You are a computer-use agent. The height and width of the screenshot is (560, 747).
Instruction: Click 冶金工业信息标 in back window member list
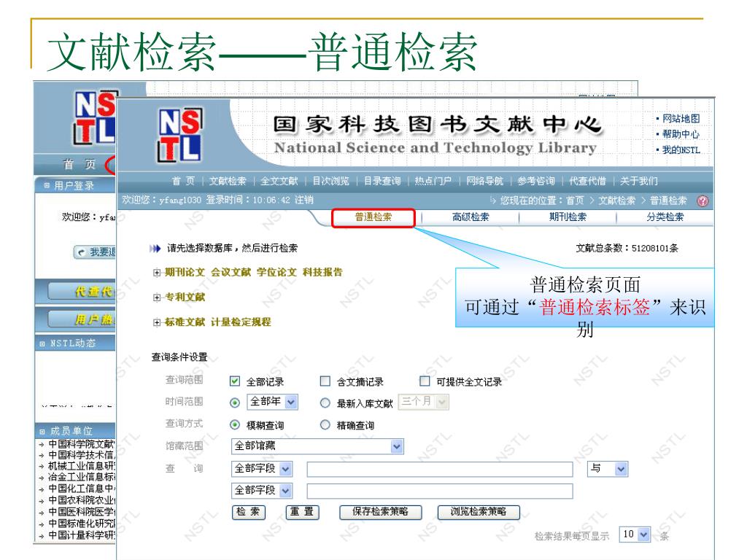point(82,477)
